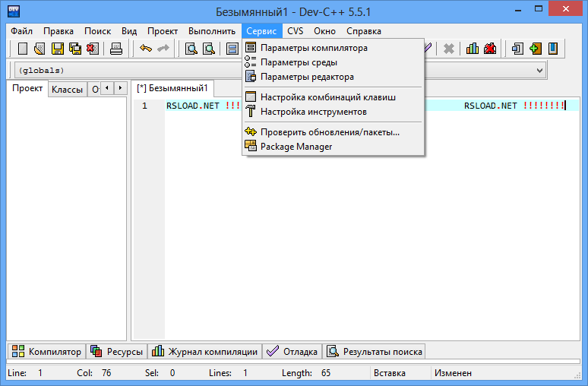Open the Журнал компиляции bottom tab
This screenshot has width=588, height=386.
click(x=205, y=352)
